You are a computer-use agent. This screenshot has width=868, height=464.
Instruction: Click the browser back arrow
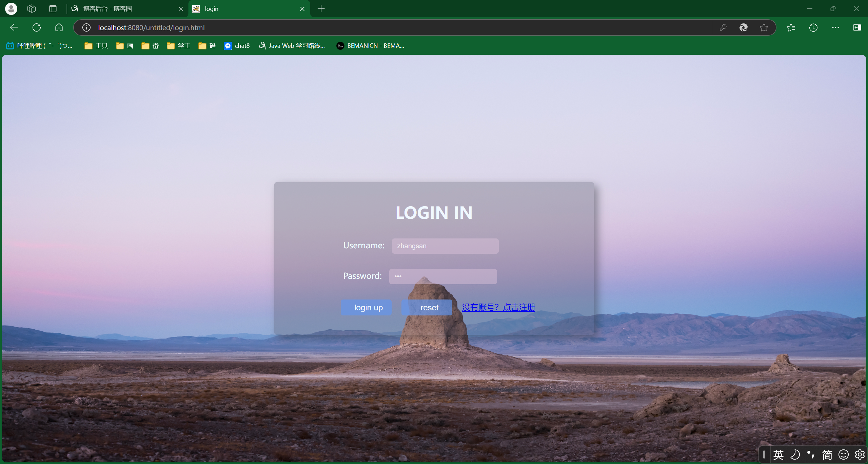pyautogui.click(x=14, y=27)
